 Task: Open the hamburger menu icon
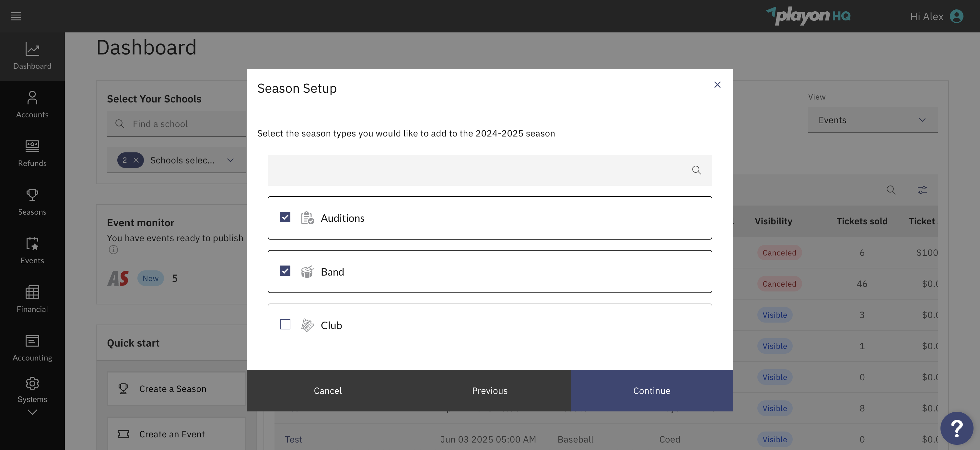point(16,16)
